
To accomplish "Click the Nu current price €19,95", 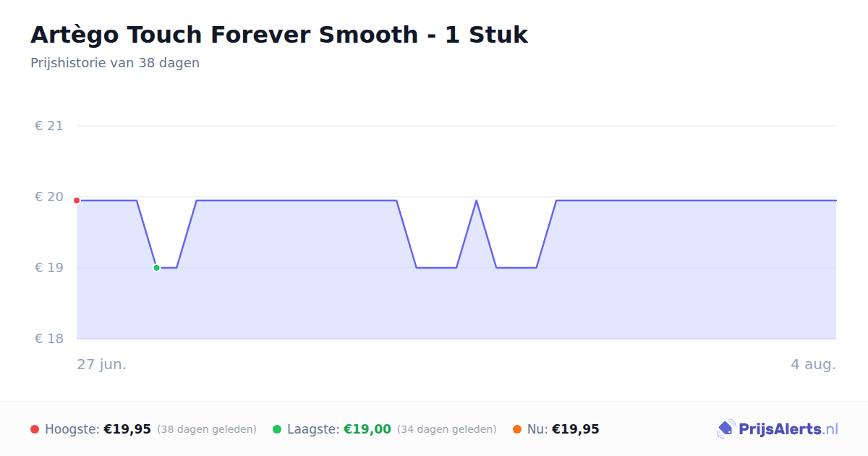I will click(x=576, y=429).
